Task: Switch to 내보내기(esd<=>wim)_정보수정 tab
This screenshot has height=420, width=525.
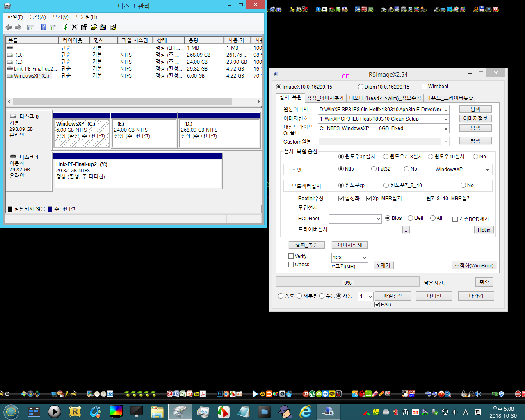Action: (385, 98)
